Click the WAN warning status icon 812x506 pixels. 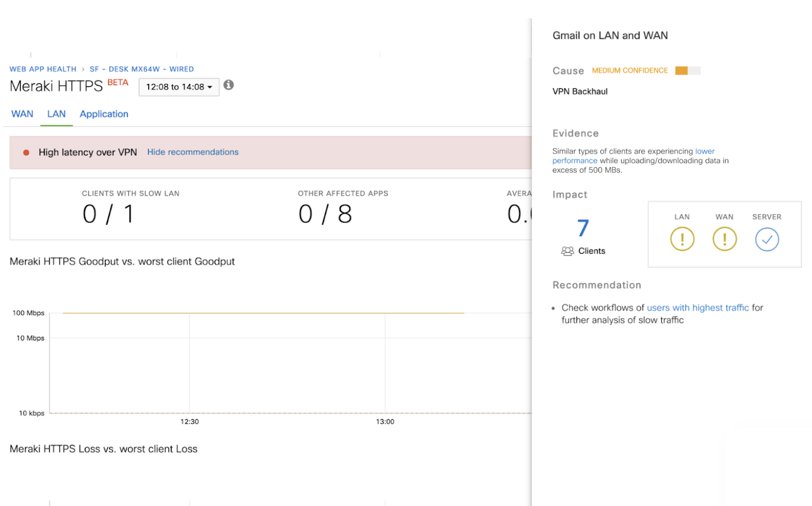click(x=725, y=239)
